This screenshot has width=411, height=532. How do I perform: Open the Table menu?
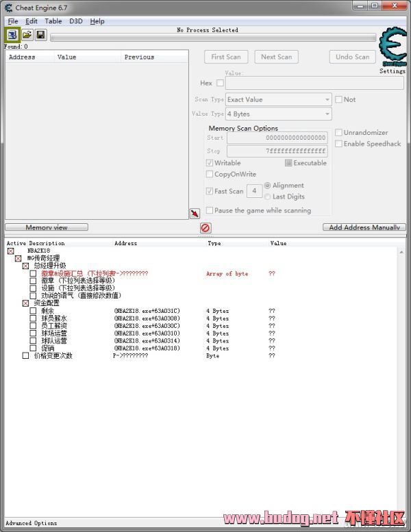pyautogui.click(x=53, y=21)
